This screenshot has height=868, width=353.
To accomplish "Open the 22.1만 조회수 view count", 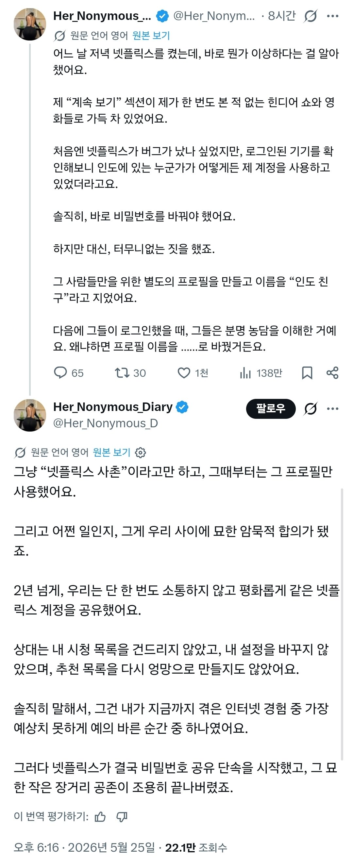I will pos(196,847).
